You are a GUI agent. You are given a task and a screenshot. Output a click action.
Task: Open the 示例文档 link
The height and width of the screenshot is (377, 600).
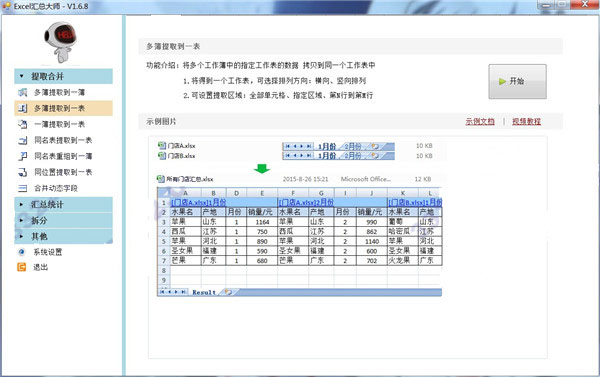coord(480,122)
